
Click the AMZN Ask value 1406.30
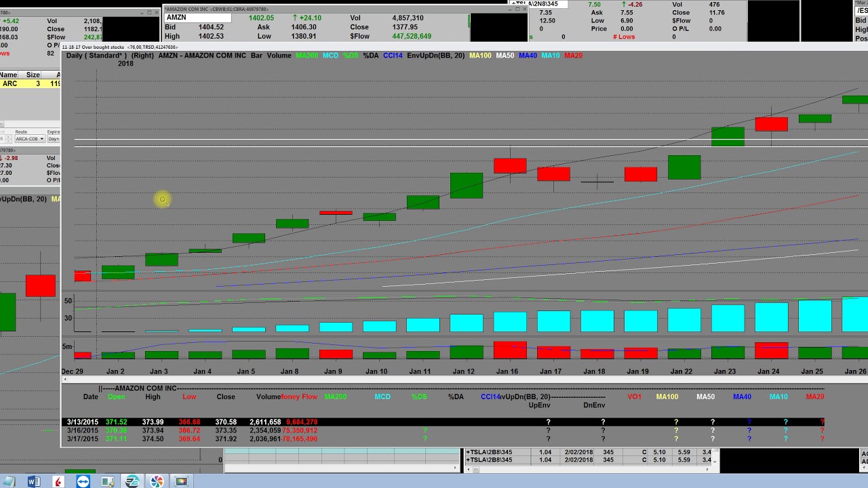302,27
